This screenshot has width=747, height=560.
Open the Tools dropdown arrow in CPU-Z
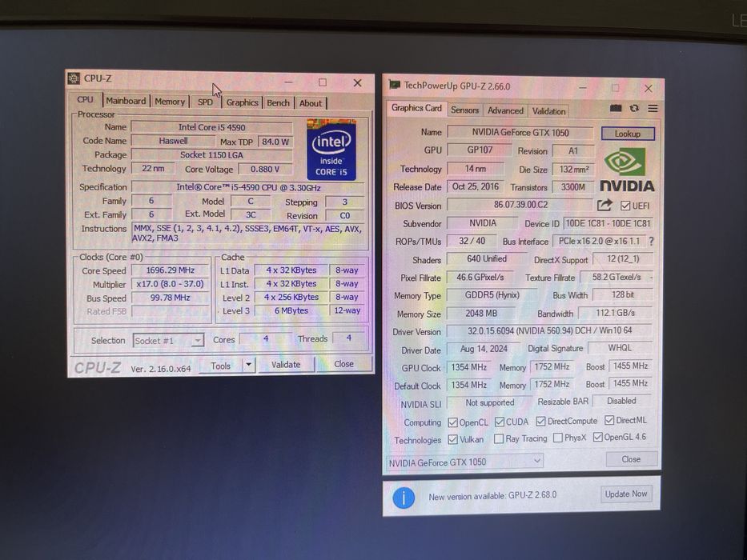[x=249, y=366]
